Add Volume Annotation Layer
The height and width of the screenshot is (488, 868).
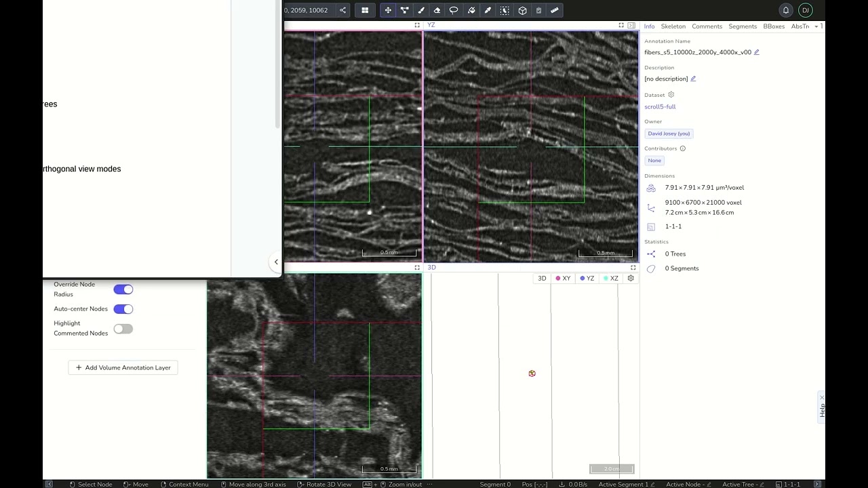(x=123, y=367)
